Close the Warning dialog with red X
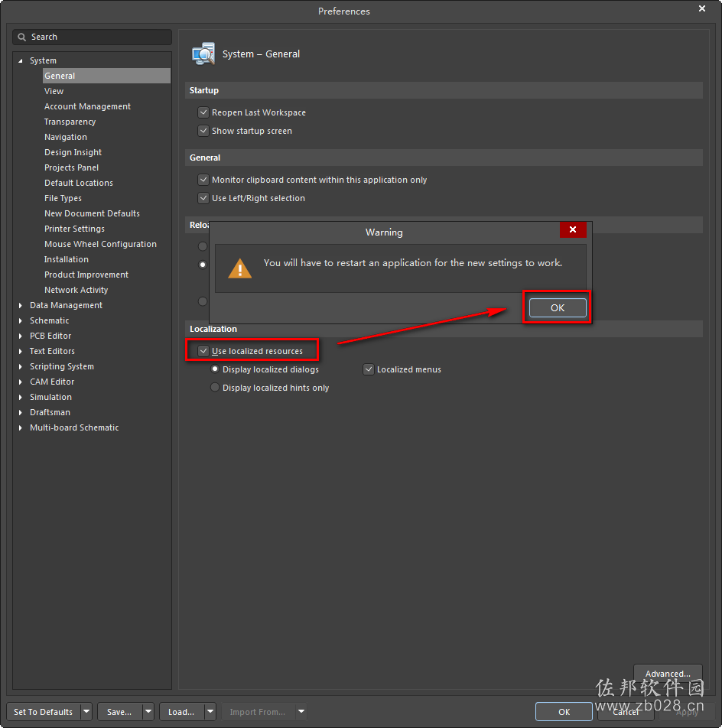The image size is (722, 728). pyautogui.click(x=573, y=229)
